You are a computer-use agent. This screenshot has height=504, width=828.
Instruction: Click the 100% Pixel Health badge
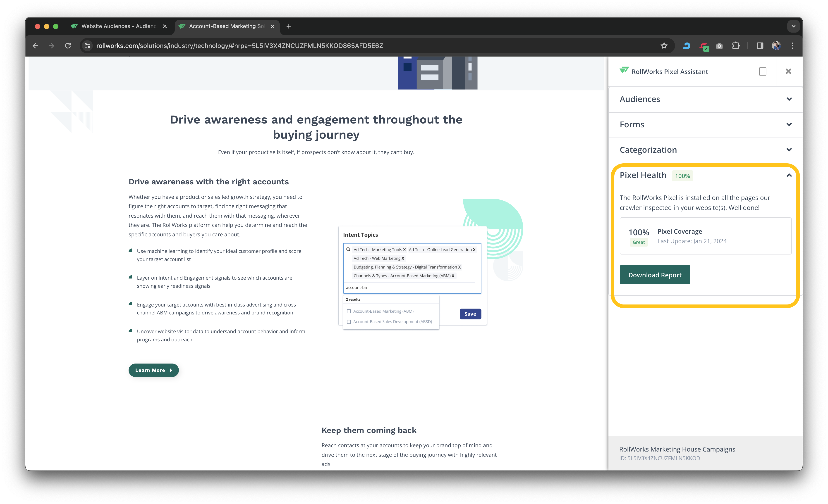click(682, 176)
